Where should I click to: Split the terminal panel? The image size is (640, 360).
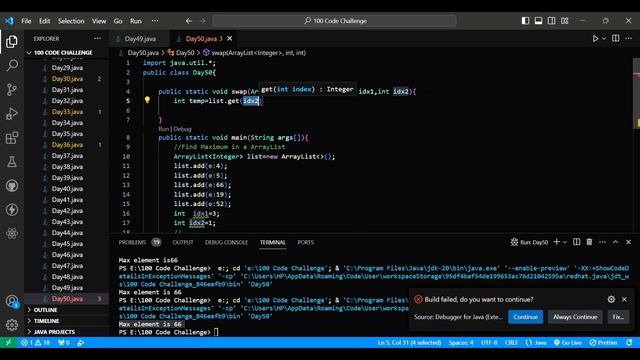[x=576, y=242]
